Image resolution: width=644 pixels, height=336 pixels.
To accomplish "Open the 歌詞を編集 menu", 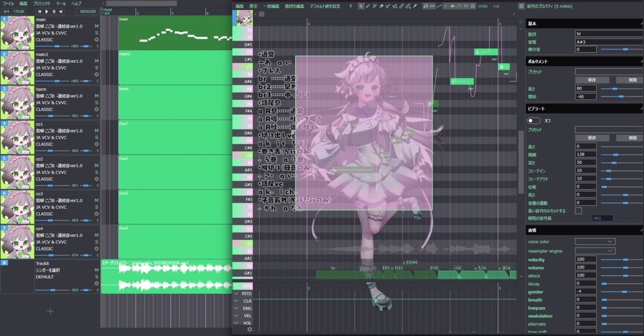I will tap(294, 6).
